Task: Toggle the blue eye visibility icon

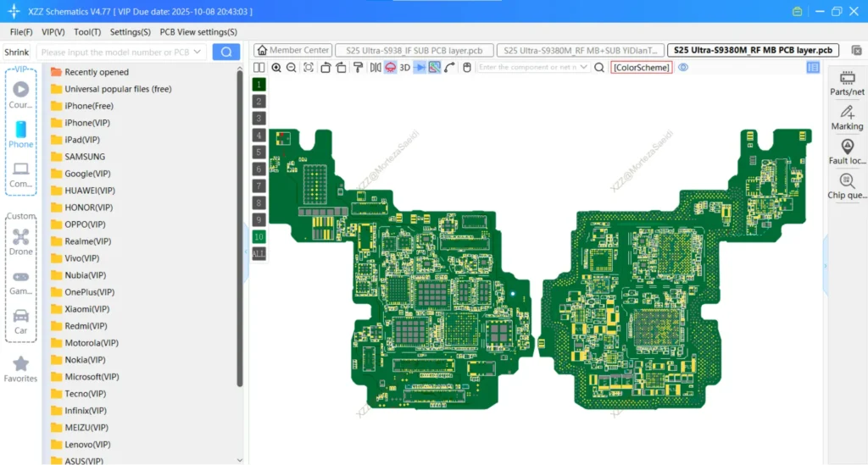Action: click(683, 68)
